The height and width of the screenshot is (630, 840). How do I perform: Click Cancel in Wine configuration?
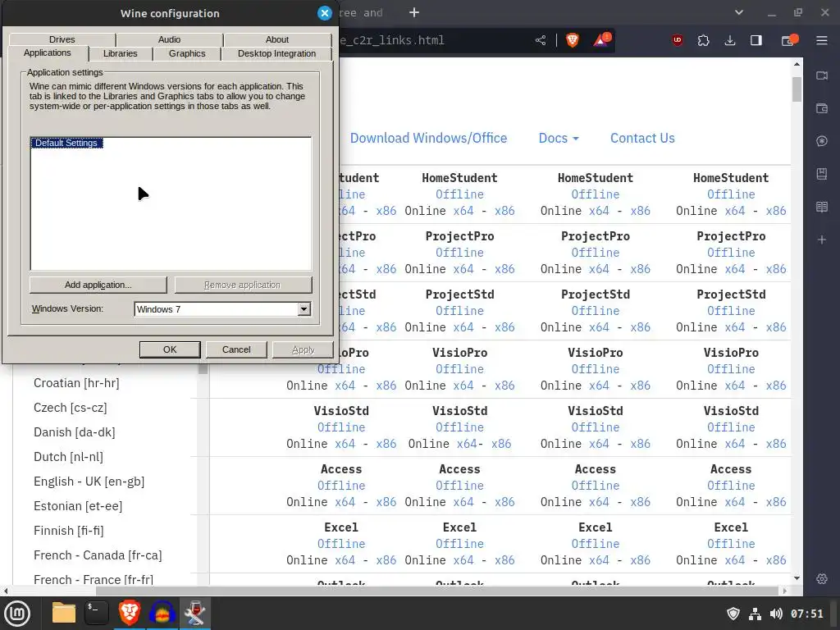pos(236,349)
